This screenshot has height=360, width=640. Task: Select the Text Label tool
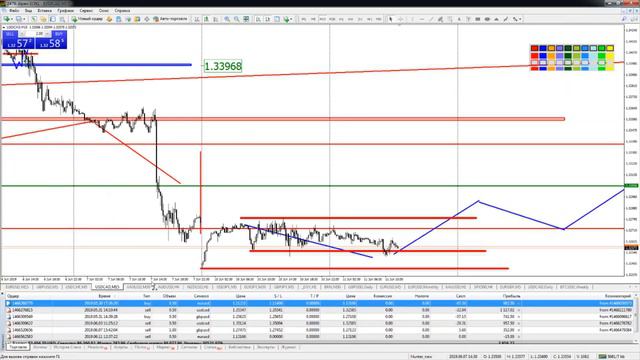(x=468, y=19)
